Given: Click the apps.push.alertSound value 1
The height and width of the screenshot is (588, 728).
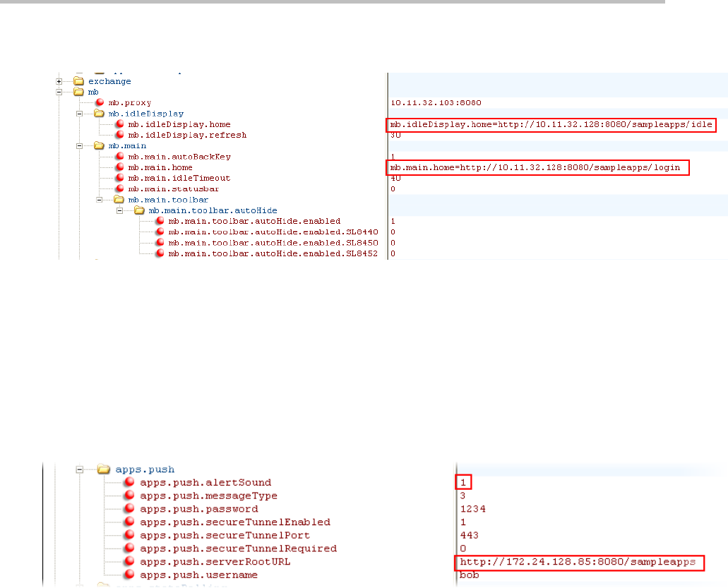Looking at the screenshot, I should (x=463, y=483).
